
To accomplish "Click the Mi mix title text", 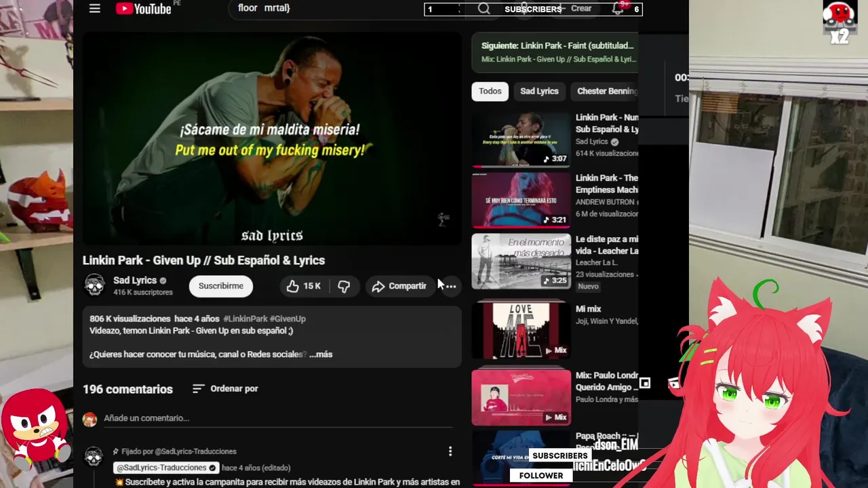I will pos(589,309).
